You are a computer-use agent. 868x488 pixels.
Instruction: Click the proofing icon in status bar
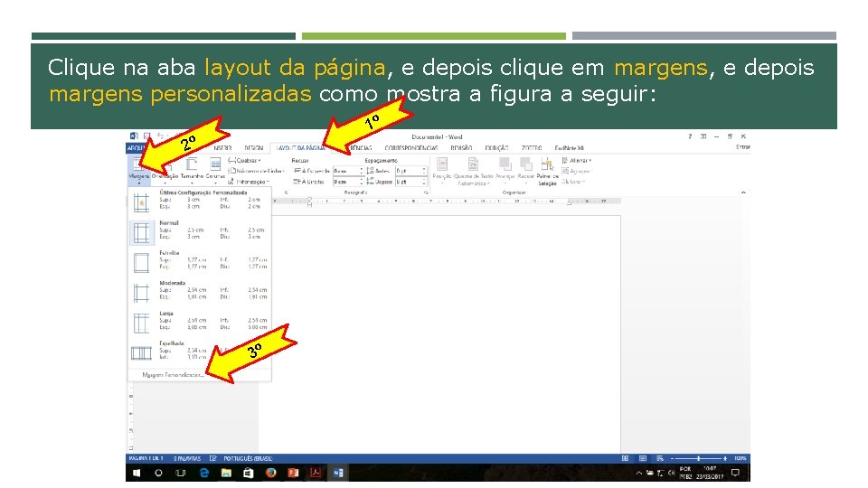pyautogui.click(x=213, y=458)
